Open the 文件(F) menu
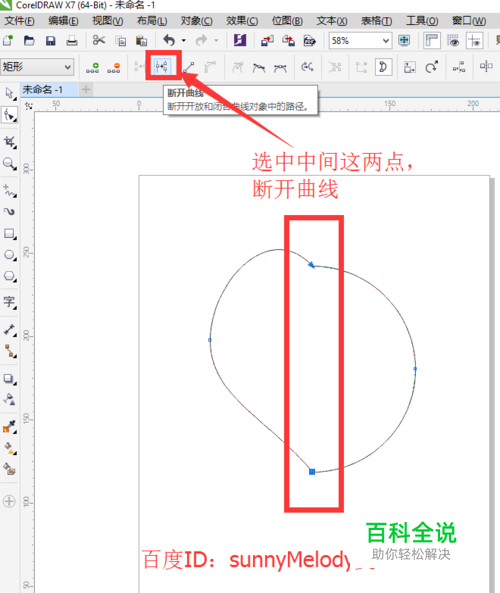Image resolution: width=500 pixels, height=593 pixels. (19, 21)
